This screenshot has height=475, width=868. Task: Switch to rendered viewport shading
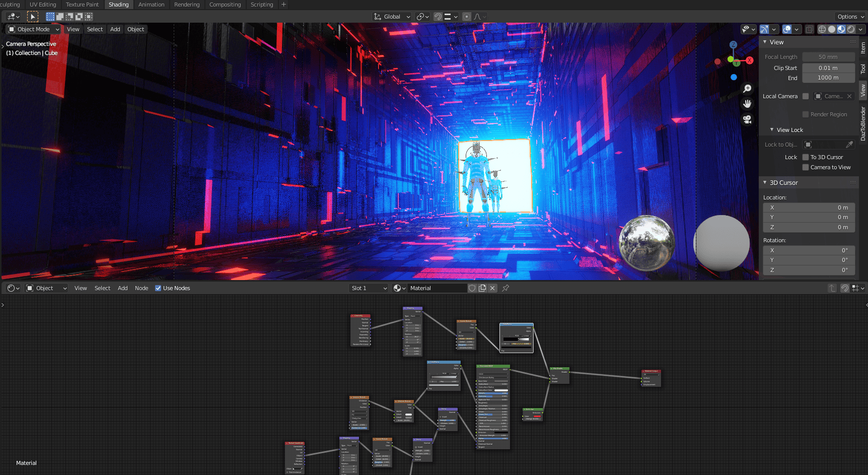click(851, 29)
